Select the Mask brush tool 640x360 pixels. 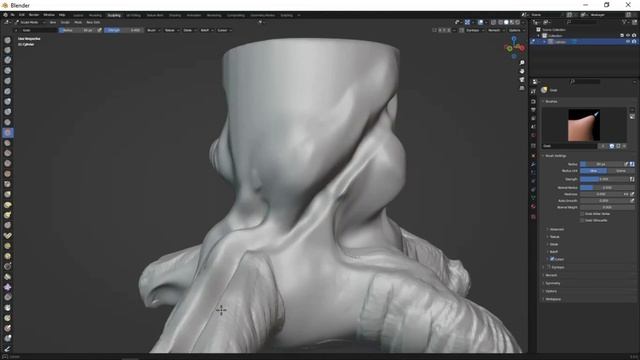(7, 307)
